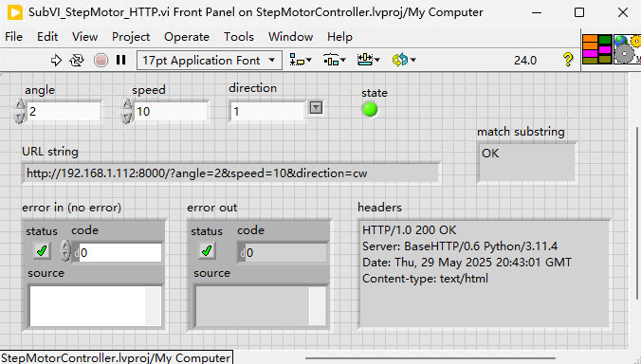Open the Distribute Objects tool
This screenshot has width=641, height=364.
click(334, 60)
